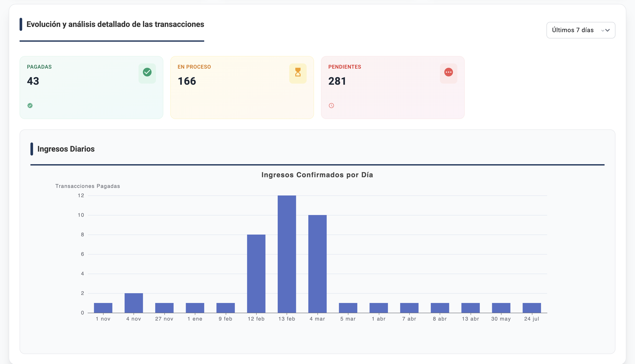Click the small verified badge under Pagadas count
The image size is (635, 364).
(x=30, y=106)
